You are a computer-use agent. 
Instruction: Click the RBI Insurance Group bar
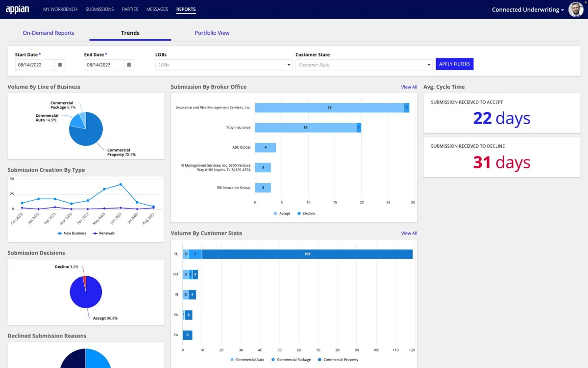coord(263,187)
